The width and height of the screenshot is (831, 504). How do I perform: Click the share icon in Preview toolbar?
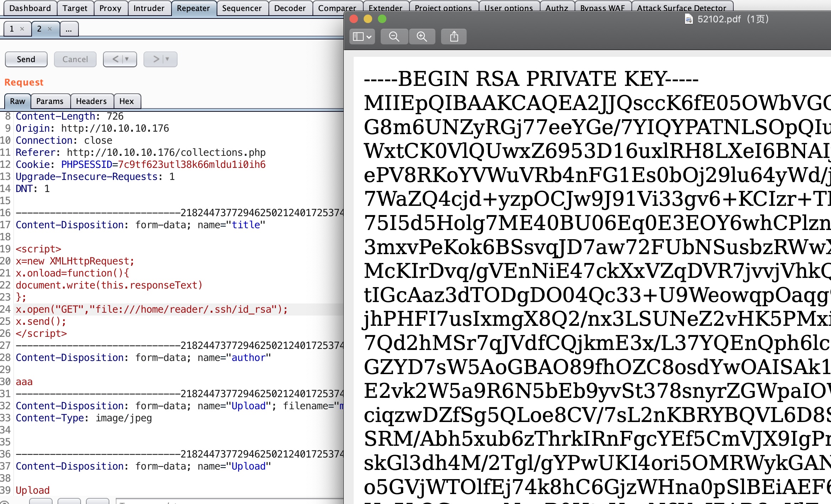click(454, 37)
